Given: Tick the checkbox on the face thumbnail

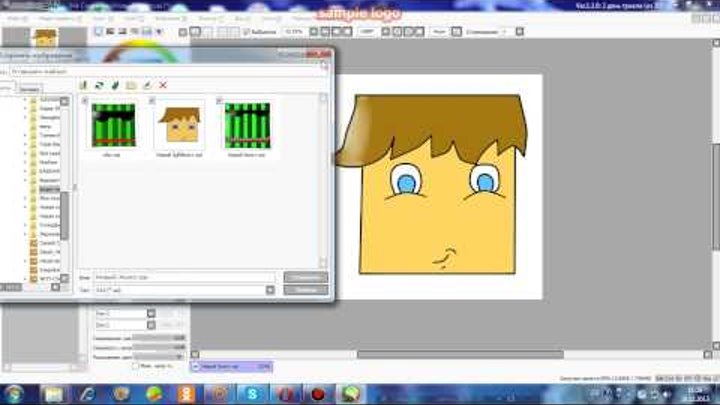Looking at the screenshot, I should pos(152,101).
